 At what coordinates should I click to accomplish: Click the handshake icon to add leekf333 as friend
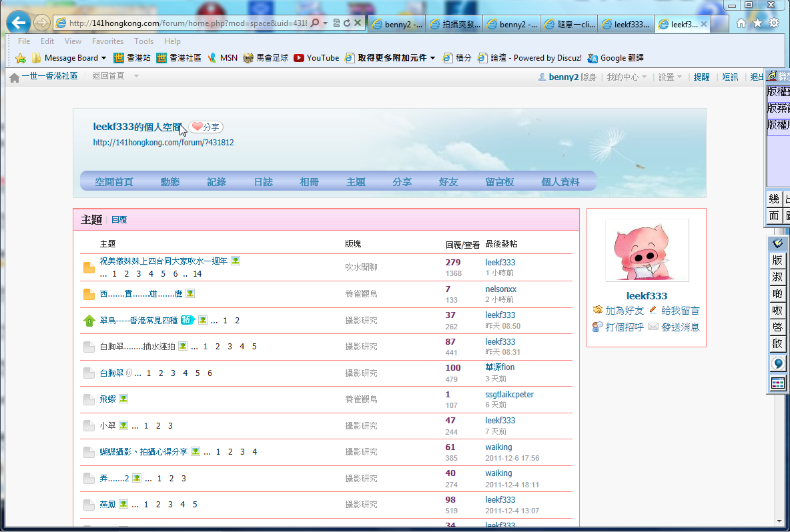(598, 309)
